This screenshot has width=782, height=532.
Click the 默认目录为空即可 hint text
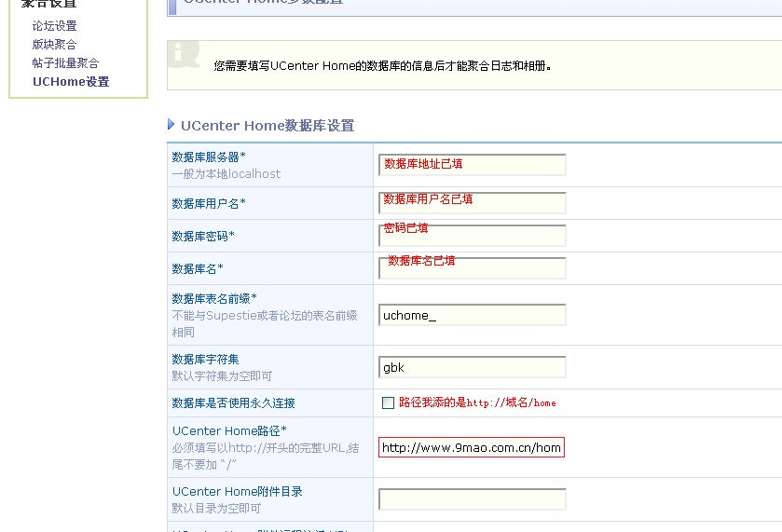point(216,509)
